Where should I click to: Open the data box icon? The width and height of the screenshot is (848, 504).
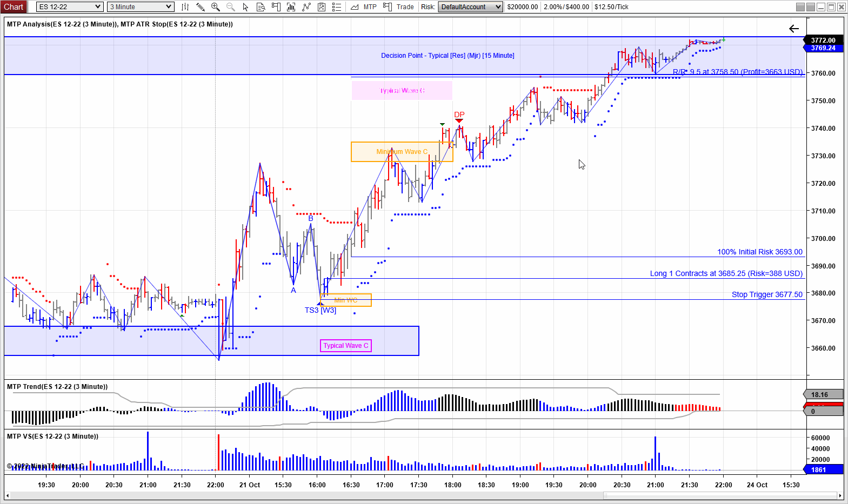[x=261, y=7]
